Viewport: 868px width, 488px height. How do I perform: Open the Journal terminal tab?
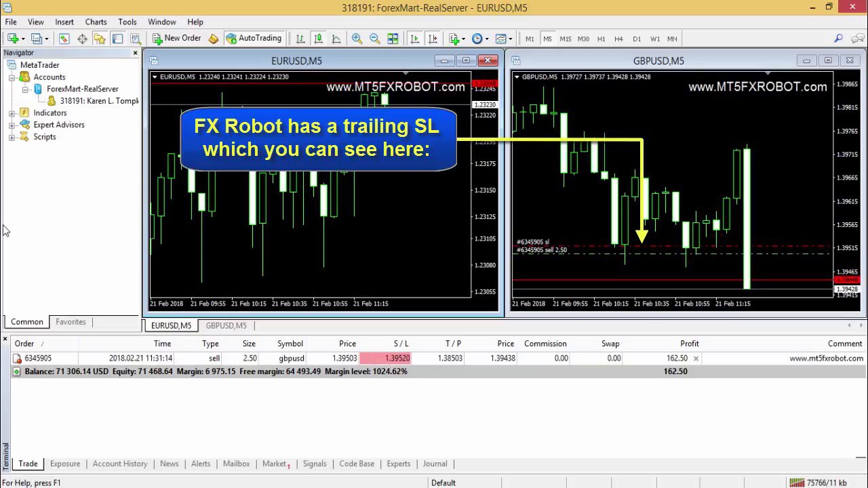[435, 464]
